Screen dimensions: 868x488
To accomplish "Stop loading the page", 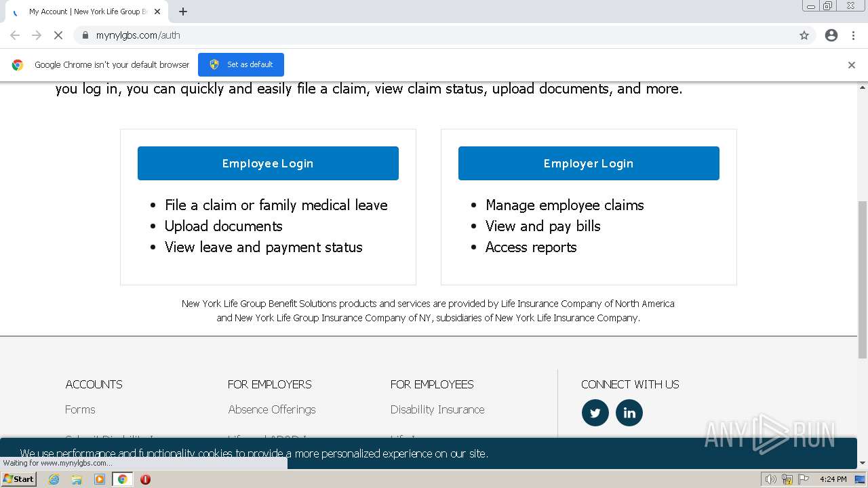I will pyautogui.click(x=58, y=35).
